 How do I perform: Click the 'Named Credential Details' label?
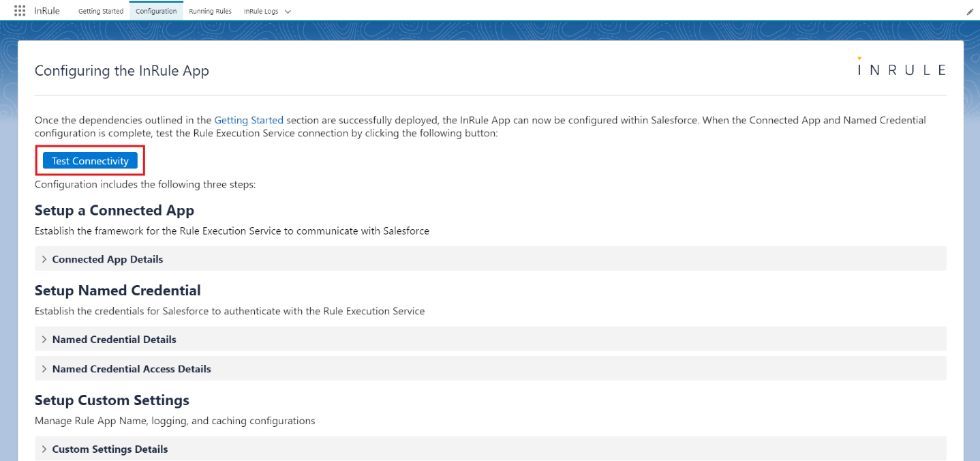point(114,339)
